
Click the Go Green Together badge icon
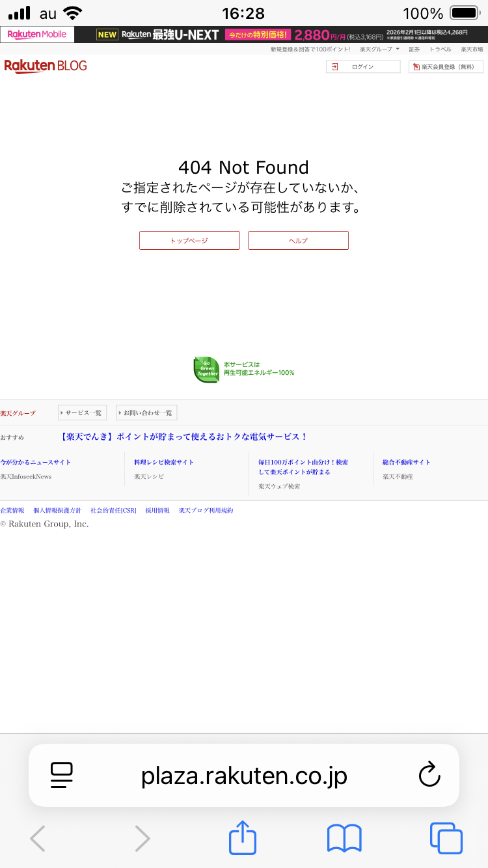coord(207,370)
